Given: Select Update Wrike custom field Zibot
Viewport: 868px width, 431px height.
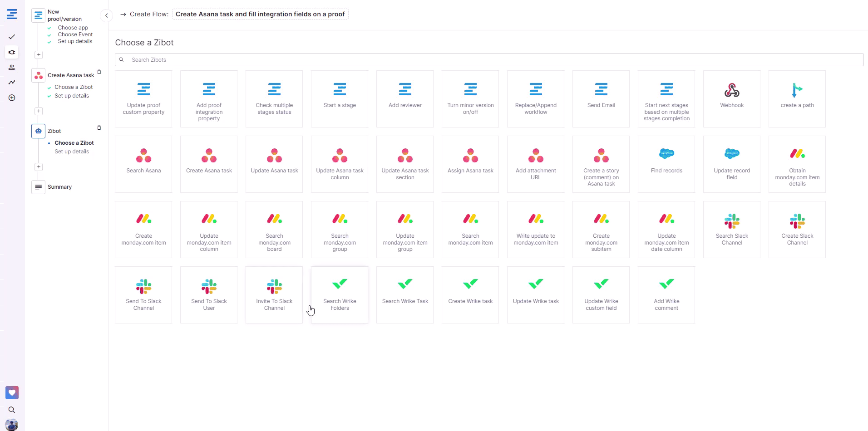Looking at the screenshot, I should [x=601, y=295].
